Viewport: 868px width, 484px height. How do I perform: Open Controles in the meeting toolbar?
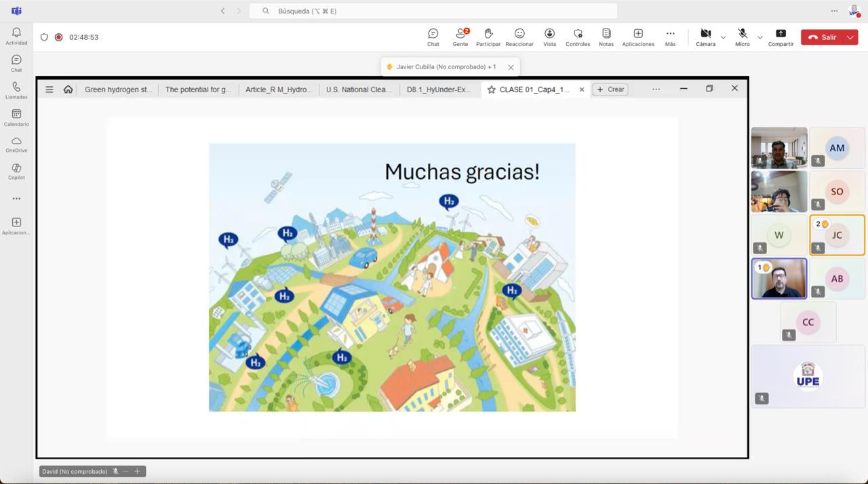[x=578, y=37]
